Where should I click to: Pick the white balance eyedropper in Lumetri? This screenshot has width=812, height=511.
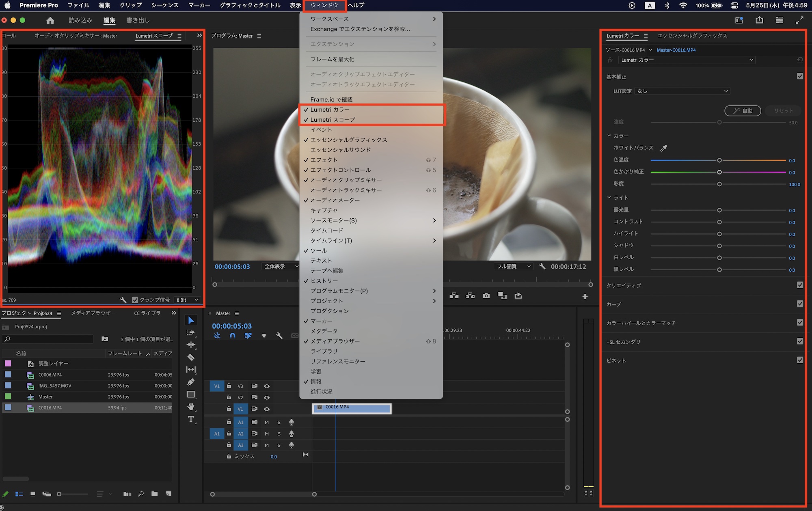pos(664,148)
